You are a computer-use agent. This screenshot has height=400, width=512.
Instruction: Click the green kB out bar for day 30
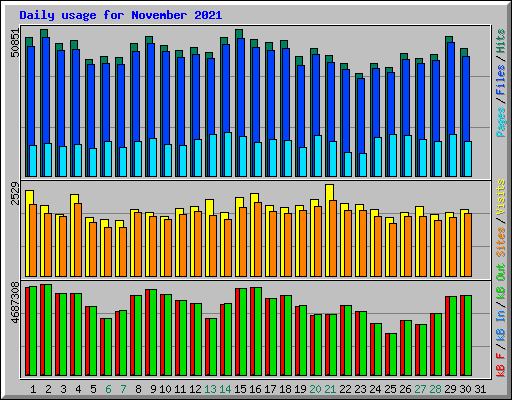point(468,335)
